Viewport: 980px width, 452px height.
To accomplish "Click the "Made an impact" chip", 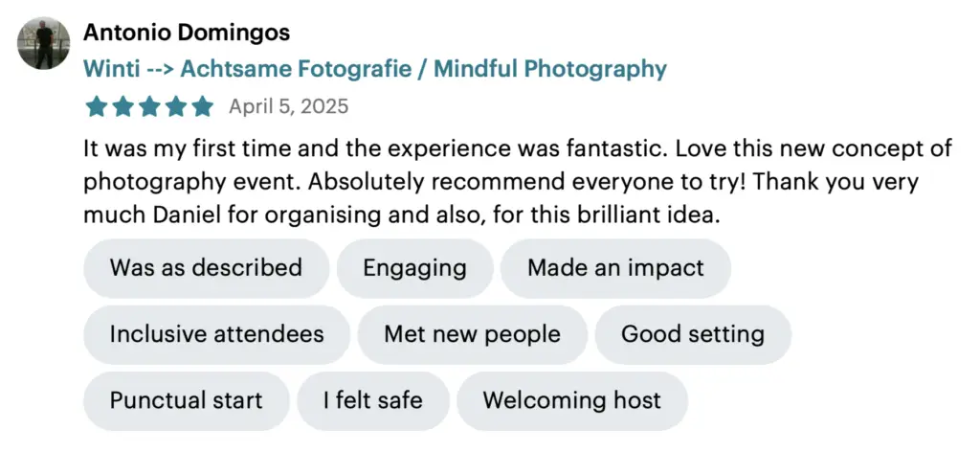I will [x=615, y=268].
